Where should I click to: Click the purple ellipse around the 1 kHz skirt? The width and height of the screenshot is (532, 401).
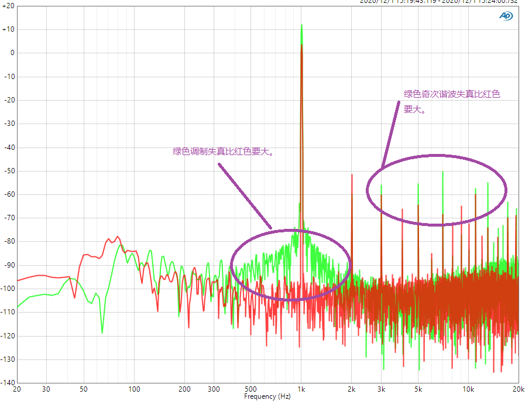pyautogui.click(x=290, y=265)
